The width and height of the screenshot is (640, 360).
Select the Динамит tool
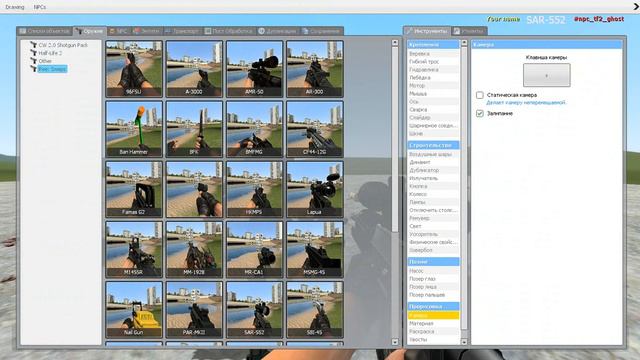click(433, 162)
